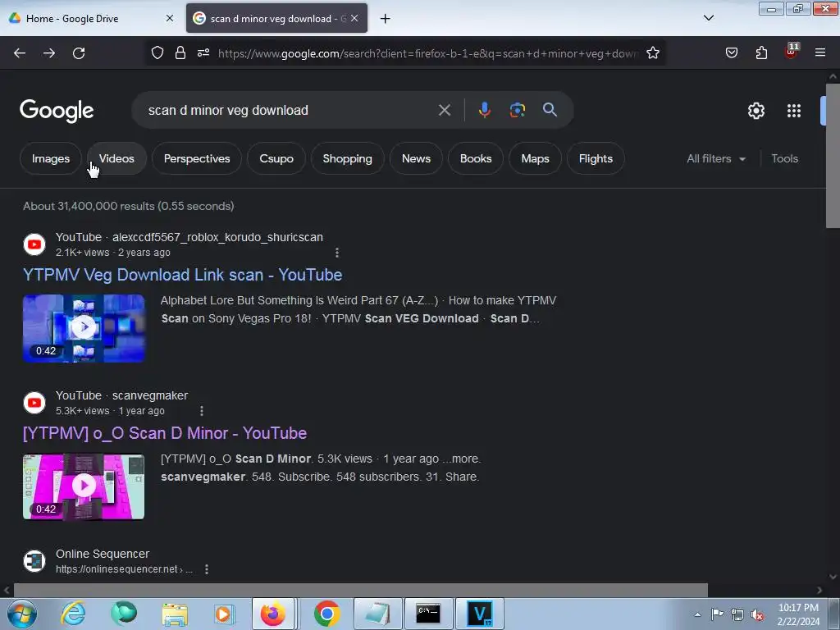Select the Csupo filter chip
The image size is (840, 630).
276,158
